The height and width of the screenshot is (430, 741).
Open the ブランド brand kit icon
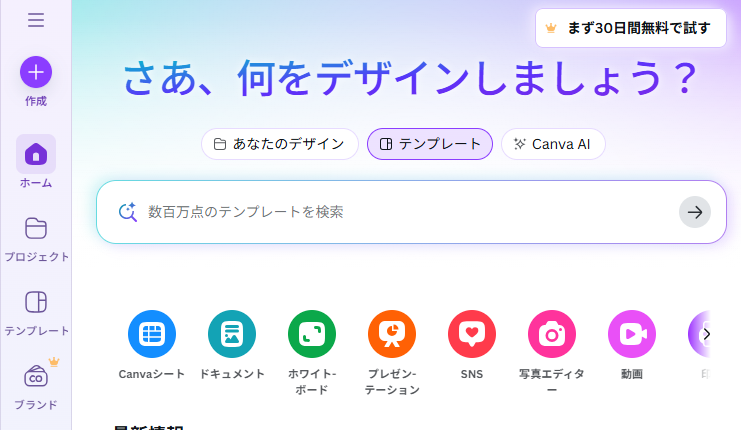tap(36, 376)
